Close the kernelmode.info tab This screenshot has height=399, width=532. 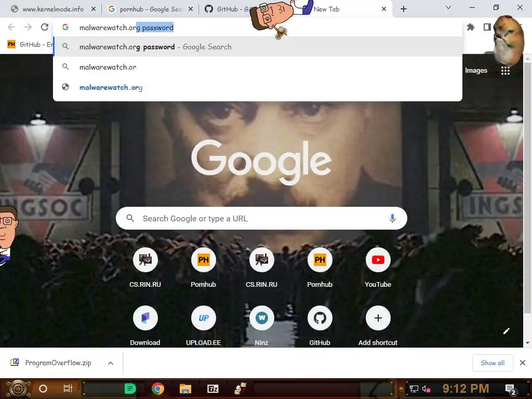coord(94,9)
